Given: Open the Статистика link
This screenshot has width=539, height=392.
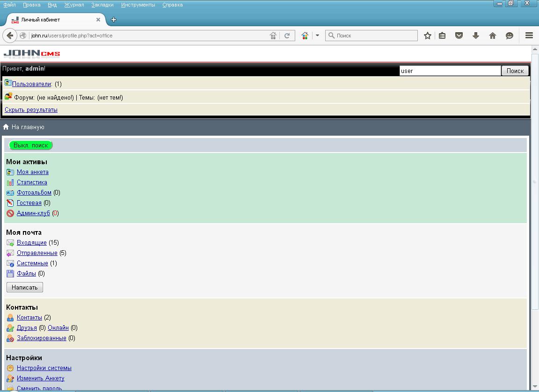Looking at the screenshot, I should click(x=32, y=182).
